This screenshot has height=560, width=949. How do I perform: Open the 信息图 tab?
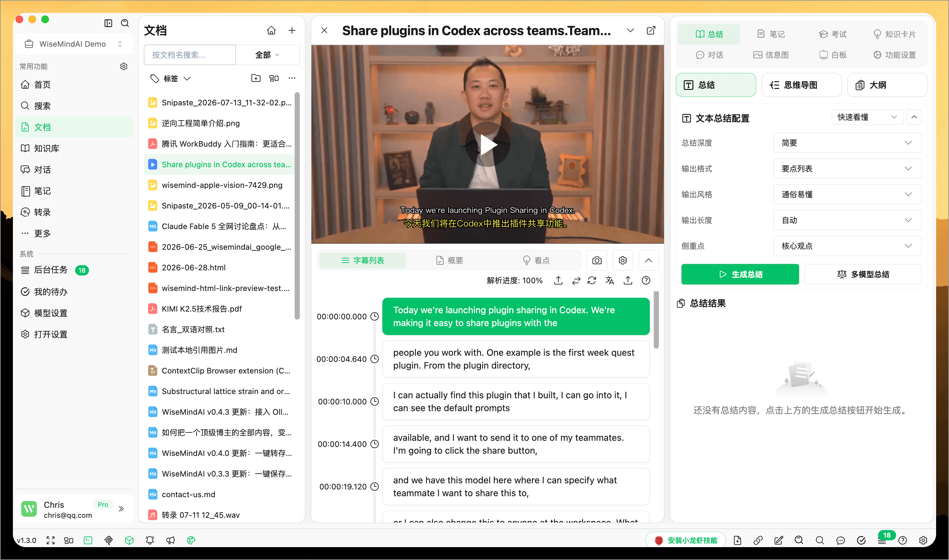point(771,55)
